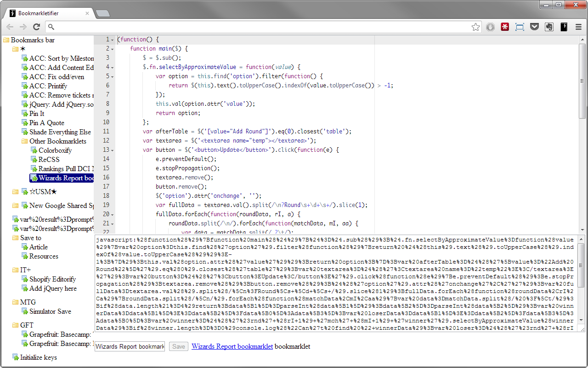Open the Chrome hamburger menu
588x368 pixels.
pyautogui.click(x=578, y=27)
